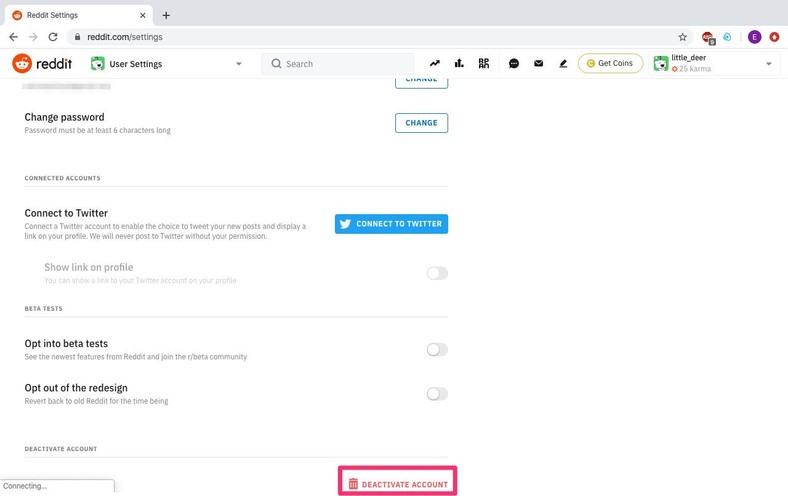Select the Reddit Settings browser tab
The width and height of the screenshot is (788, 496).
click(x=78, y=15)
